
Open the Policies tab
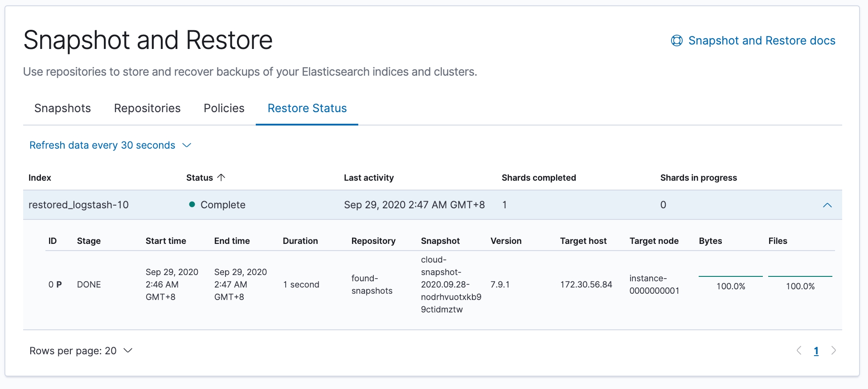point(224,108)
